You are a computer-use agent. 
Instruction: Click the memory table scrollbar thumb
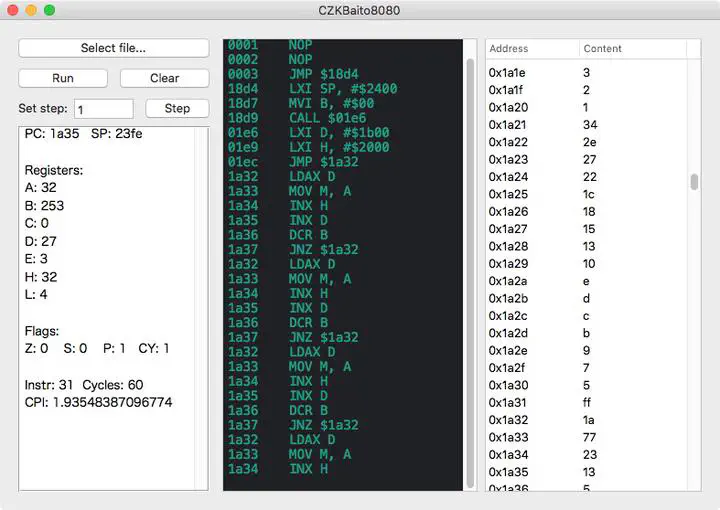click(694, 181)
